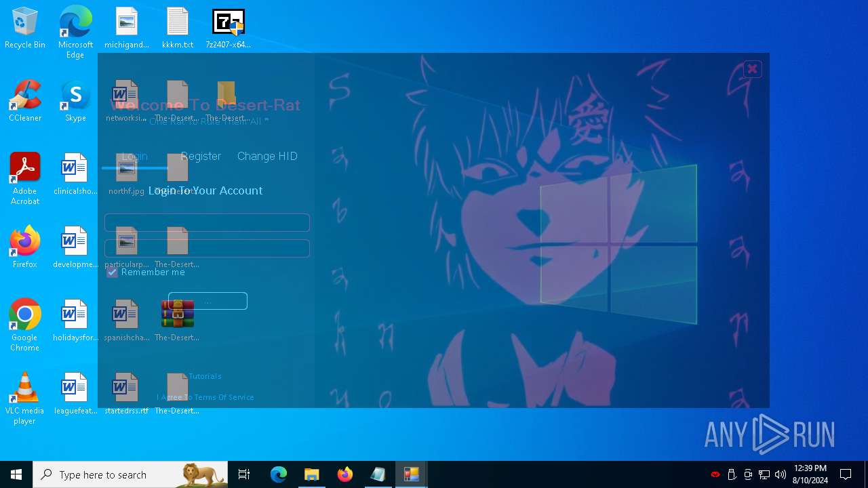Close the Desert-Rat login window

[x=752, y=69]
